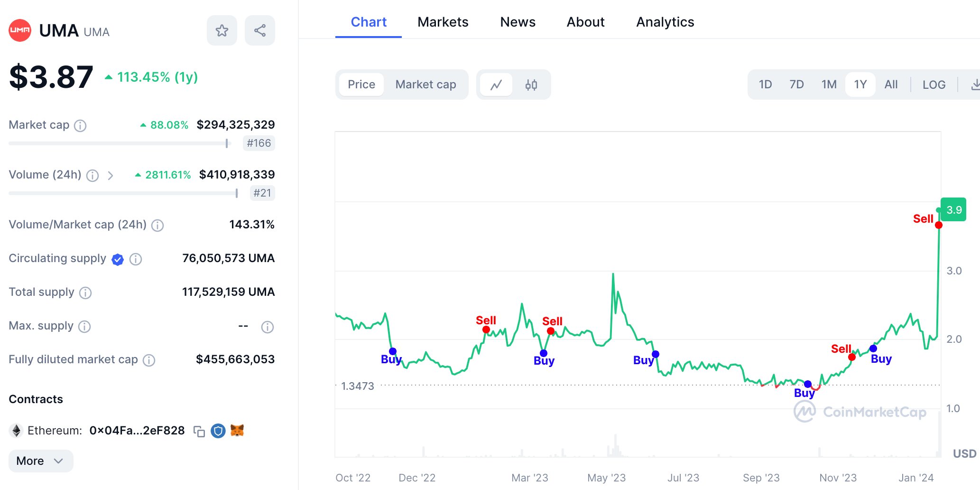980x490 pixels.
Task: Open the Markets tab
Action: point(443,22)
